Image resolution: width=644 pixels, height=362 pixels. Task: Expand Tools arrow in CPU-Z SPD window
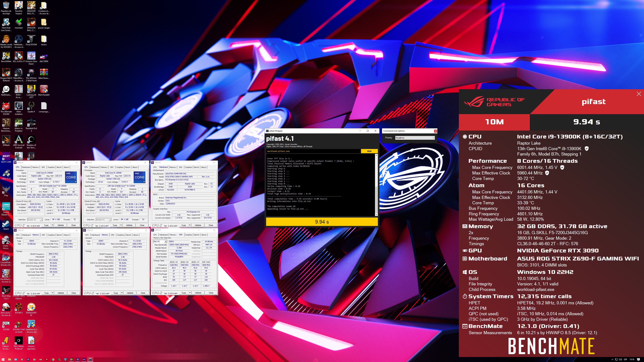tap(190, 293)
